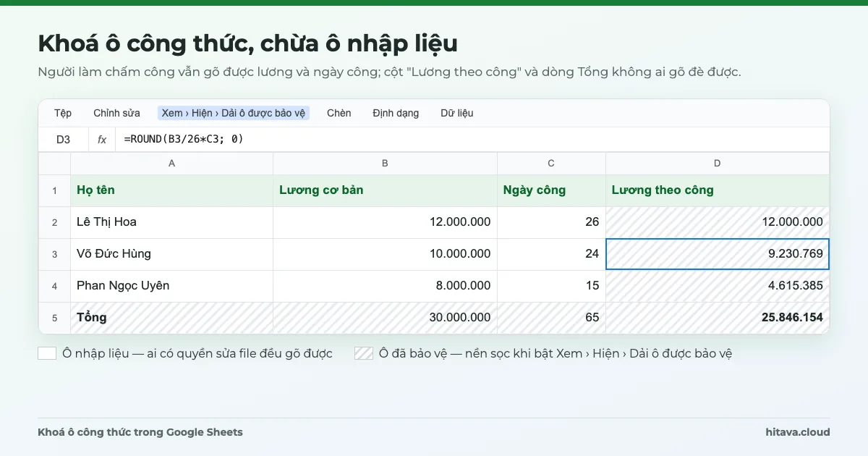The width and height of the screenshot is (868, 456).
Task: Select the cell "Võ Đức Hùng"
Action: (171, 254)
